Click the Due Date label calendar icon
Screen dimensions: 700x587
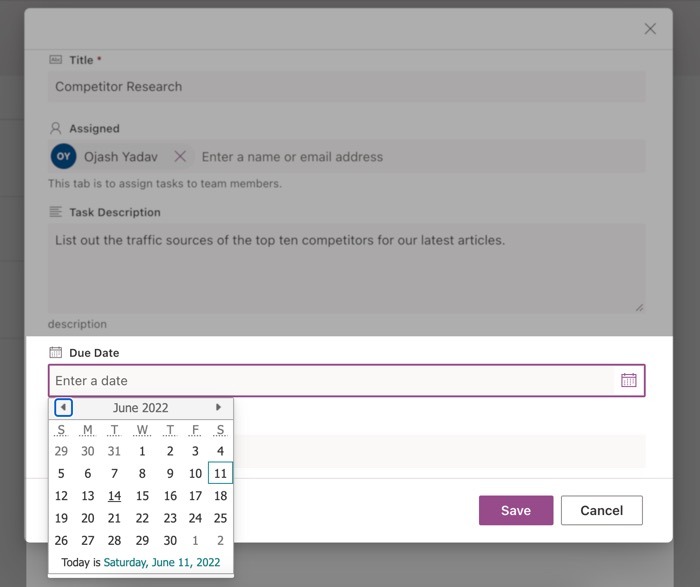[x=55, y=352]
